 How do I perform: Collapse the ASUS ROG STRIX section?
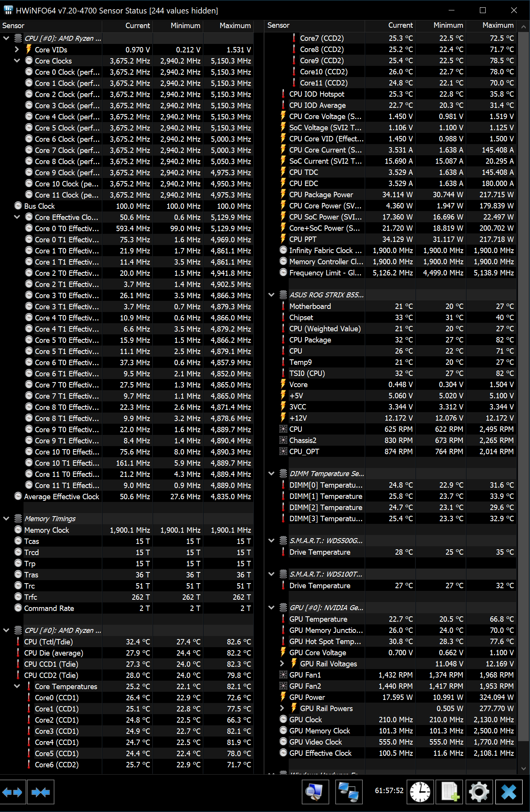click(271, 295)
